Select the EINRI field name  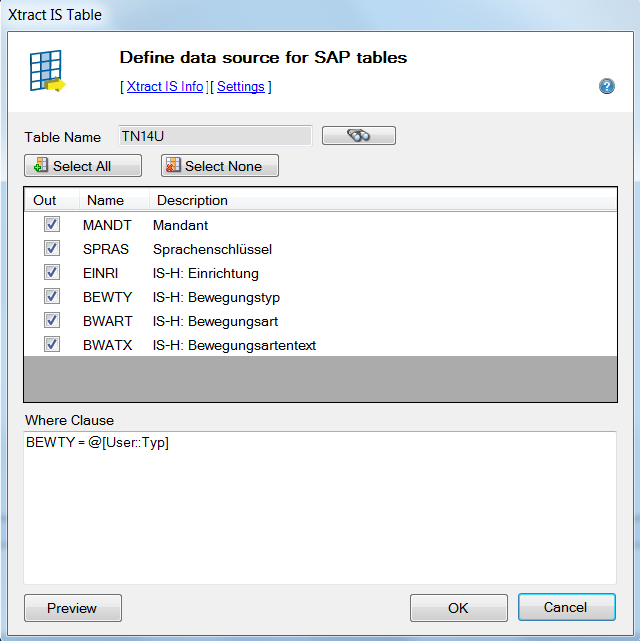point(101,273)
